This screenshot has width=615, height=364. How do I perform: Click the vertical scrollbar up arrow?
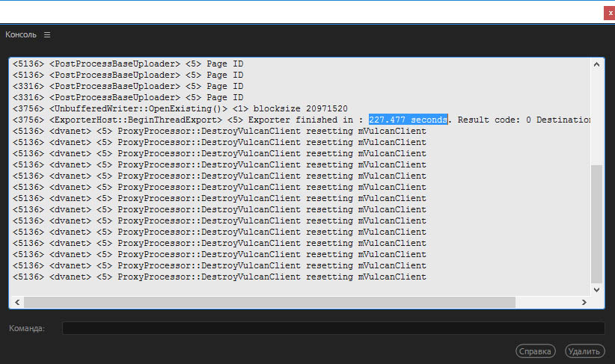click(597, 65)
